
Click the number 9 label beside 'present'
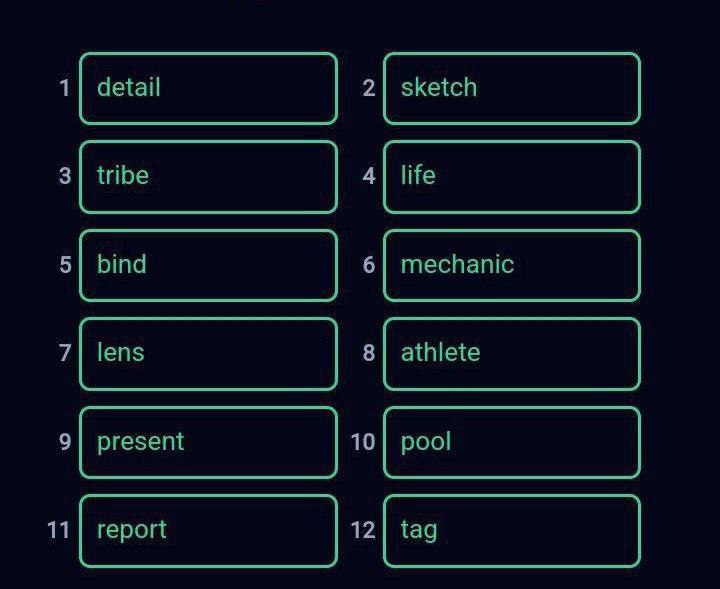[65, 442]
